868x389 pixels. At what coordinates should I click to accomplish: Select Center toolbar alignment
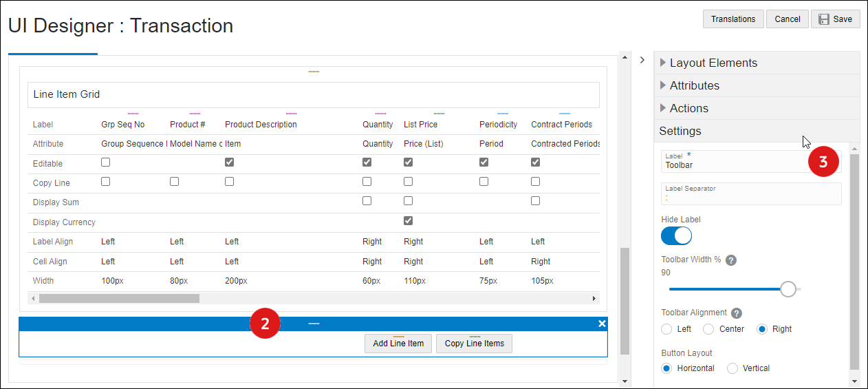[x=708, y=329]
